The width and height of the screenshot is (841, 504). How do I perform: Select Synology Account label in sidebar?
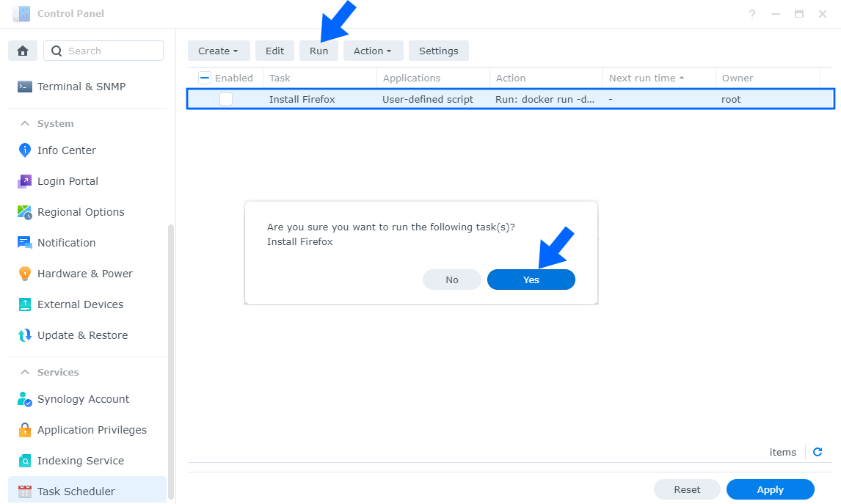pyautogui.click(x=83, y=399)
